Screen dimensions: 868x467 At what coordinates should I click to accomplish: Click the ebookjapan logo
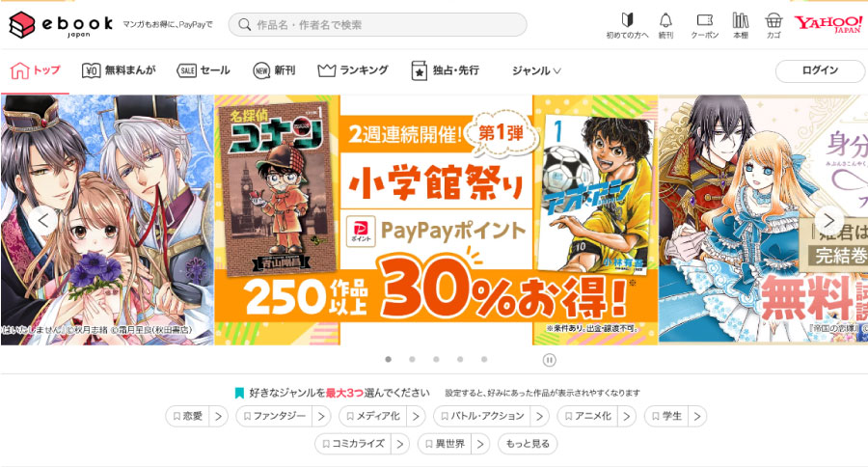pos(61,25)
